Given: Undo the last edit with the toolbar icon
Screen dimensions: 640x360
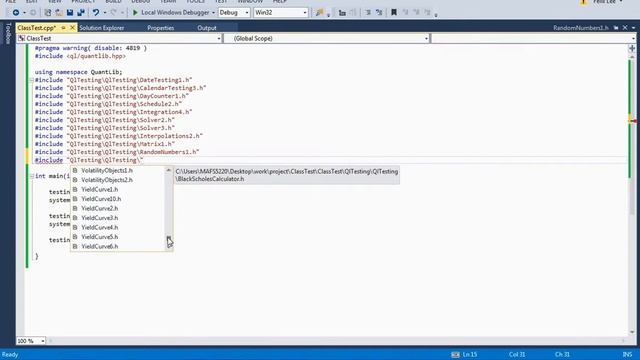Looking at the screenshot, I should 96,13.
